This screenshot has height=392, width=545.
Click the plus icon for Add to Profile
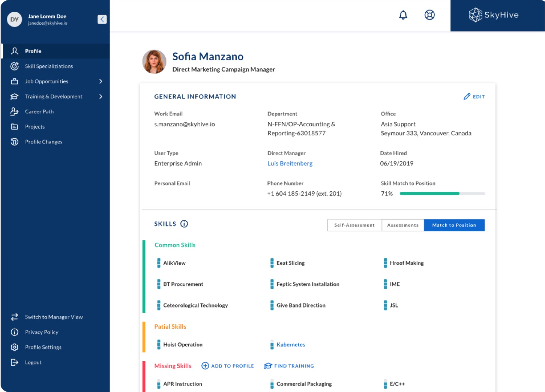[x=205, y=366]
